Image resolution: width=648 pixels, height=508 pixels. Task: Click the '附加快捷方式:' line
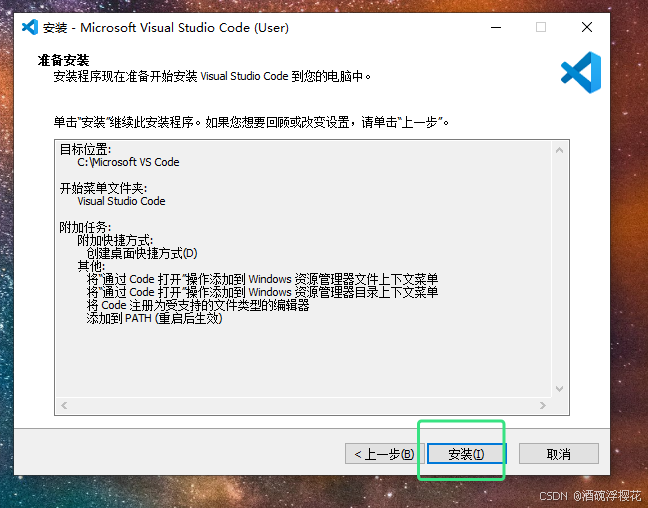point(115,240)
